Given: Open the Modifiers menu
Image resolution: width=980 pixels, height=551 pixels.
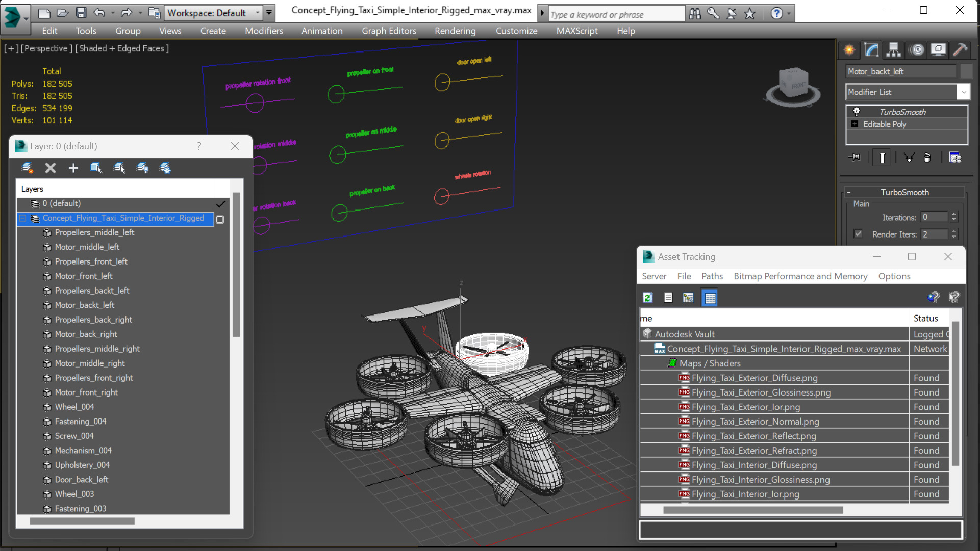Looking at the screenshot, I should point(264,31).
